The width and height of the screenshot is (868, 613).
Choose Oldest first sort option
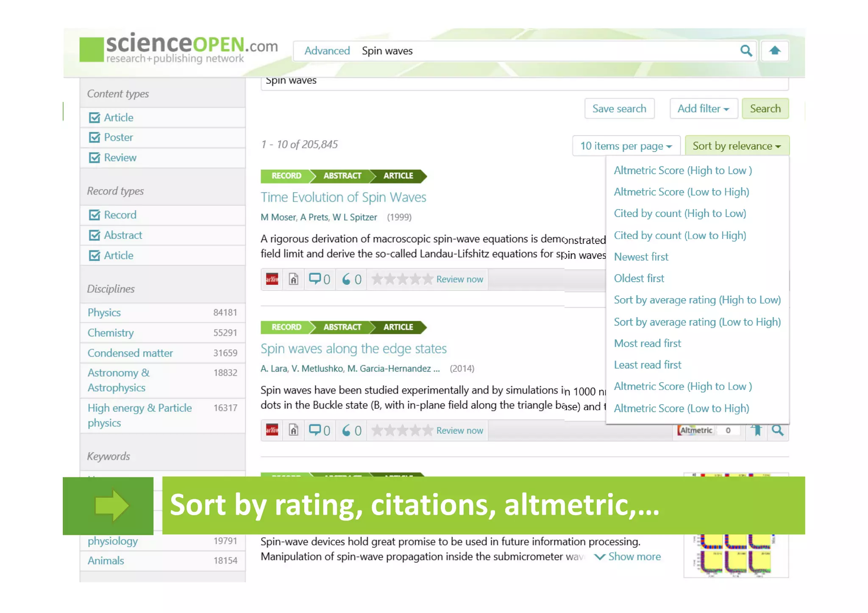639,278
